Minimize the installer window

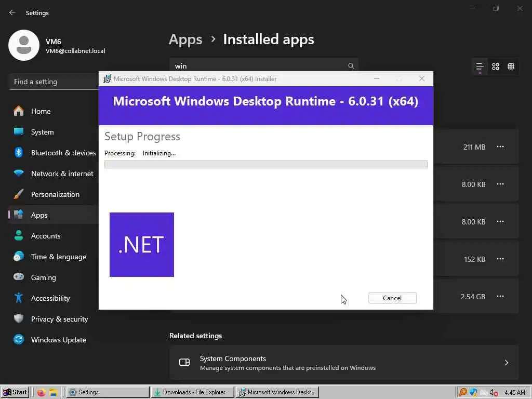click(x=377, y=79)
